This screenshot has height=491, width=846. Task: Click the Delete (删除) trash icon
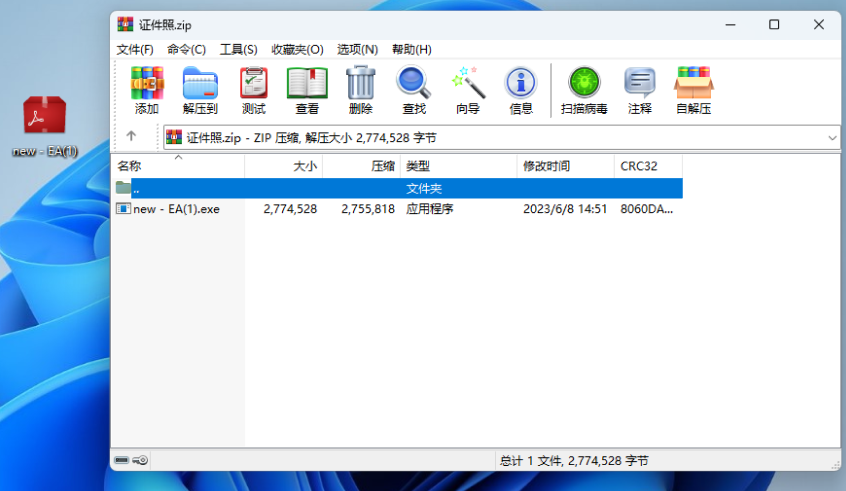[360, 90]
